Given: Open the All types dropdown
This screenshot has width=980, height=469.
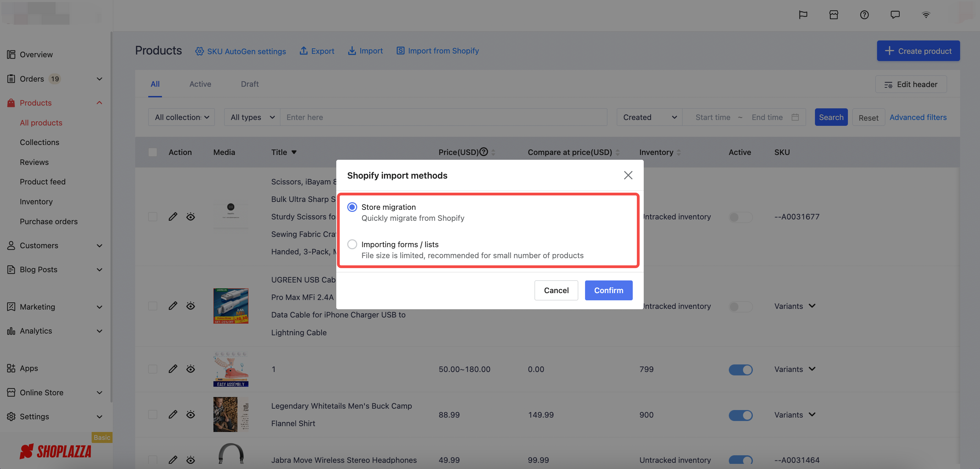Looking at the screenshot, I should 252,117.
